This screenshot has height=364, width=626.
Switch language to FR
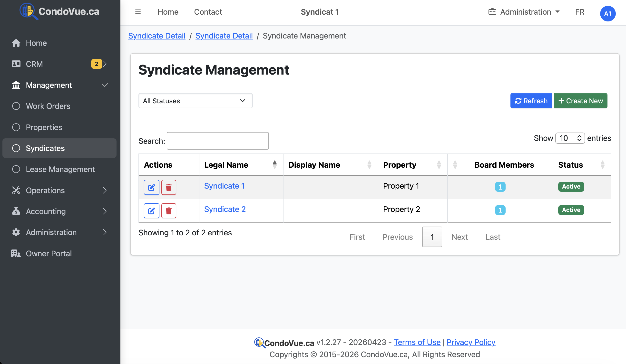[x=579, y=12]
